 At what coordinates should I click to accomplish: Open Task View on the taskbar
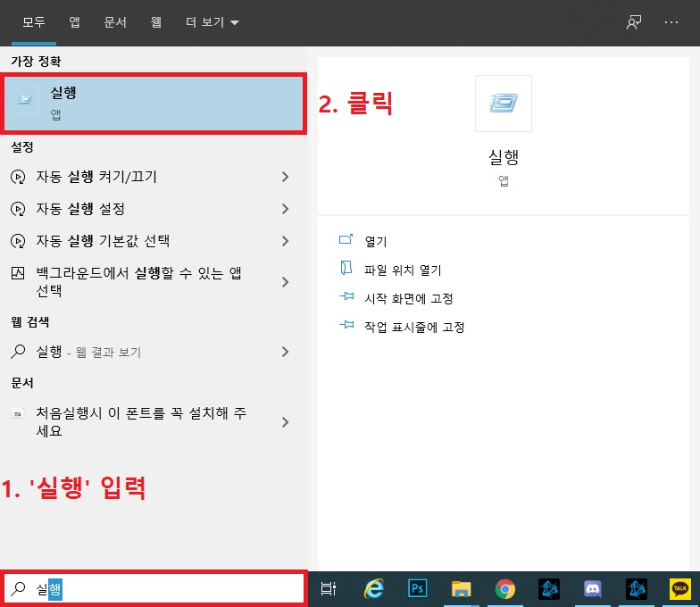(x=329, y=589)
